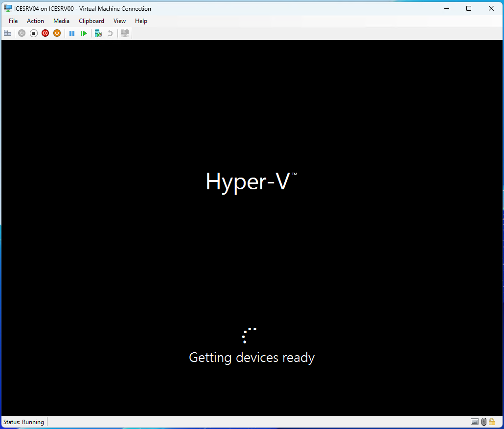Click the Enhanced Session toolbar icon
504x429 pixels.
pos(125,33)
